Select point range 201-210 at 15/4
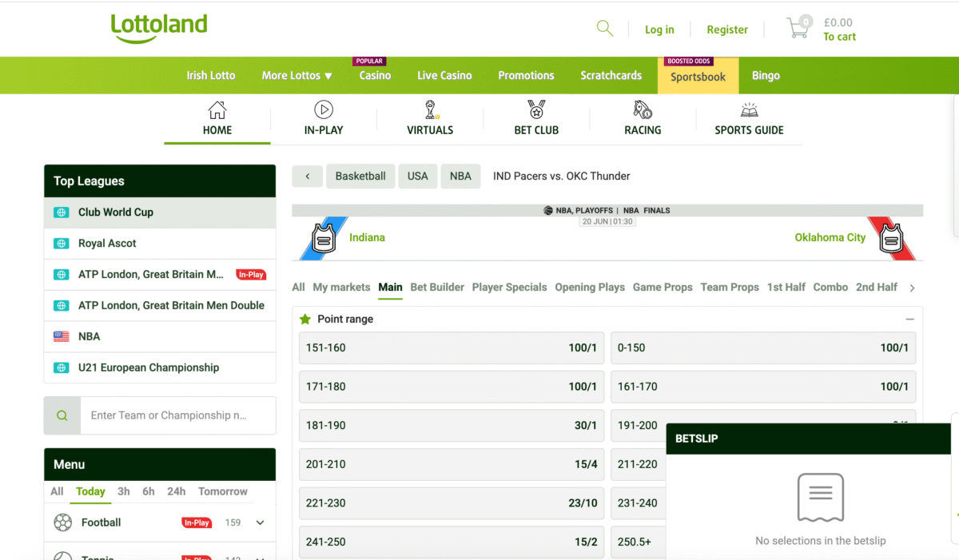959x560 pixels. pyautogui.click(x=452, y=464)
